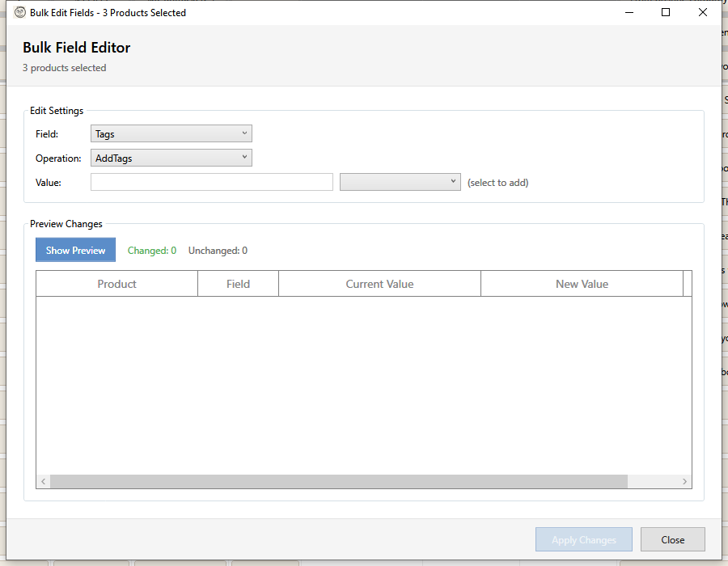Viewport: 728px width, 566px height.
Task: Click the Changed: 0 counter label
Action: pos(151,250)
